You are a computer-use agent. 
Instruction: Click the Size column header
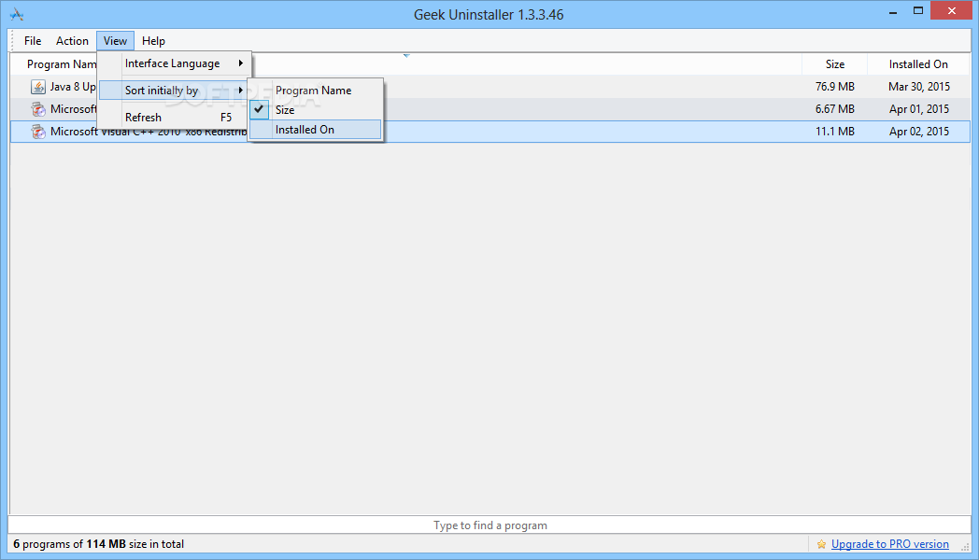coord(835,64)
